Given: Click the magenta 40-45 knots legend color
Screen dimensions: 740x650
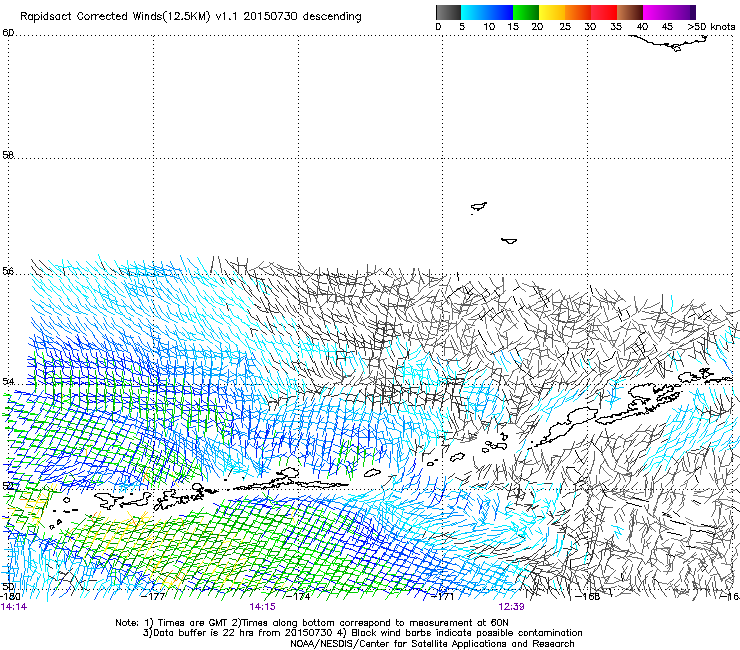Looking at the screenshot, I should 656,12.
